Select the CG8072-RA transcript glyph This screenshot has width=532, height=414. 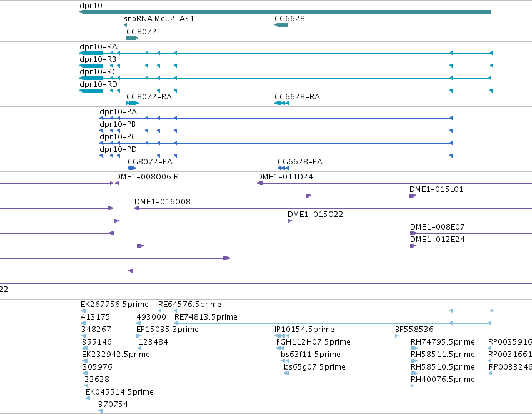click(133, 103)
